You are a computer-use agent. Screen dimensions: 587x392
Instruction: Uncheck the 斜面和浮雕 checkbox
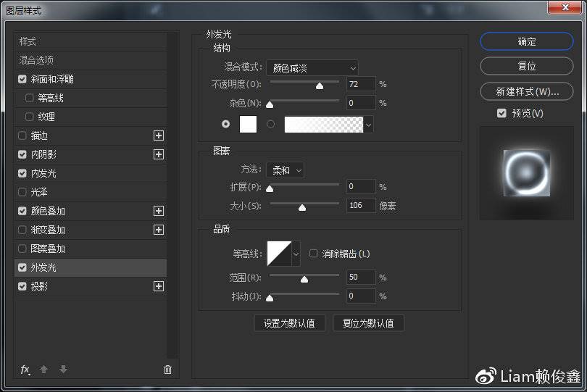22,79
